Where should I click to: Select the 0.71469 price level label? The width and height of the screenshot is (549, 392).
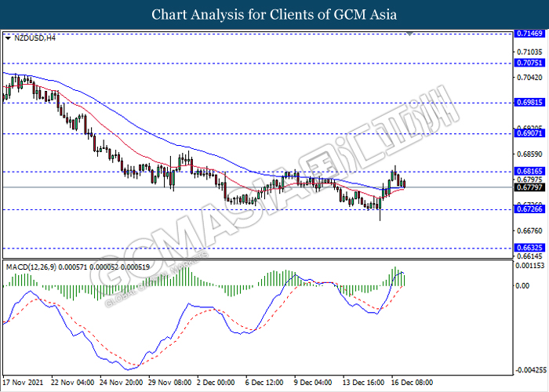pos(529,34)
